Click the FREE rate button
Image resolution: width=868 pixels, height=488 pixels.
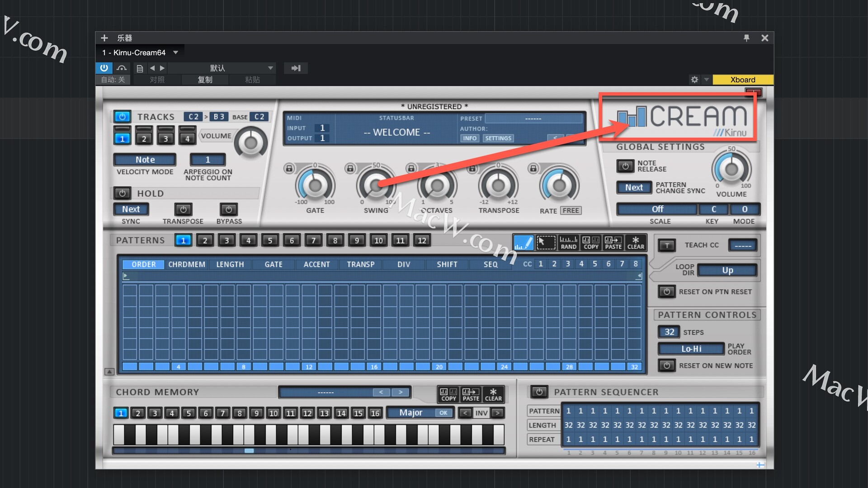click(571, 211)
